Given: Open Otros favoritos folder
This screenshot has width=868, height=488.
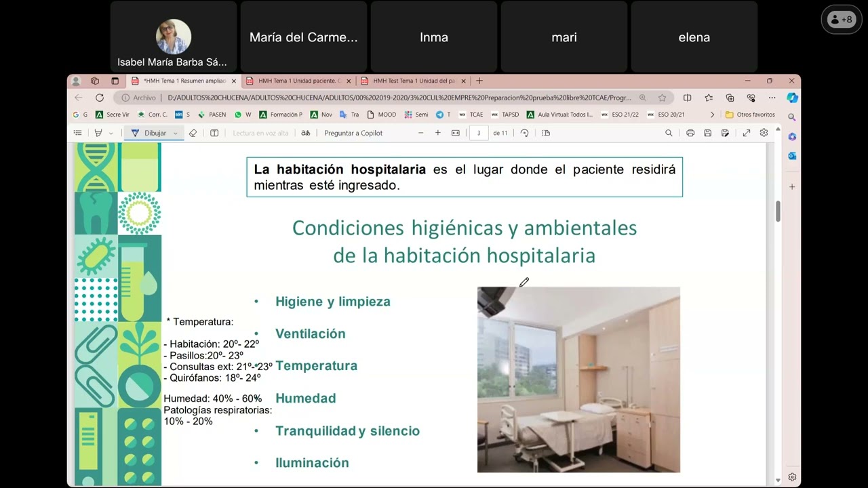Looking at the screenshot, I should [750, 115].
